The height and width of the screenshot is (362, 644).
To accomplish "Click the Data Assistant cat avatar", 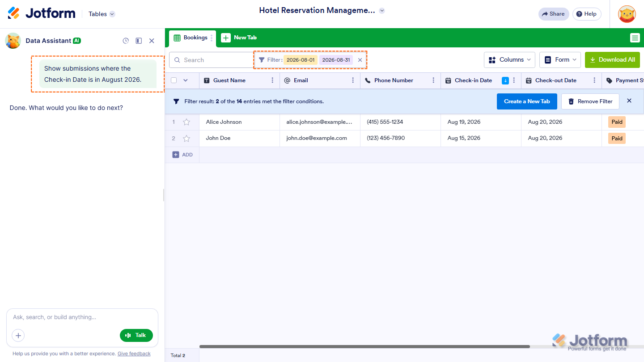I will point(13,41).
